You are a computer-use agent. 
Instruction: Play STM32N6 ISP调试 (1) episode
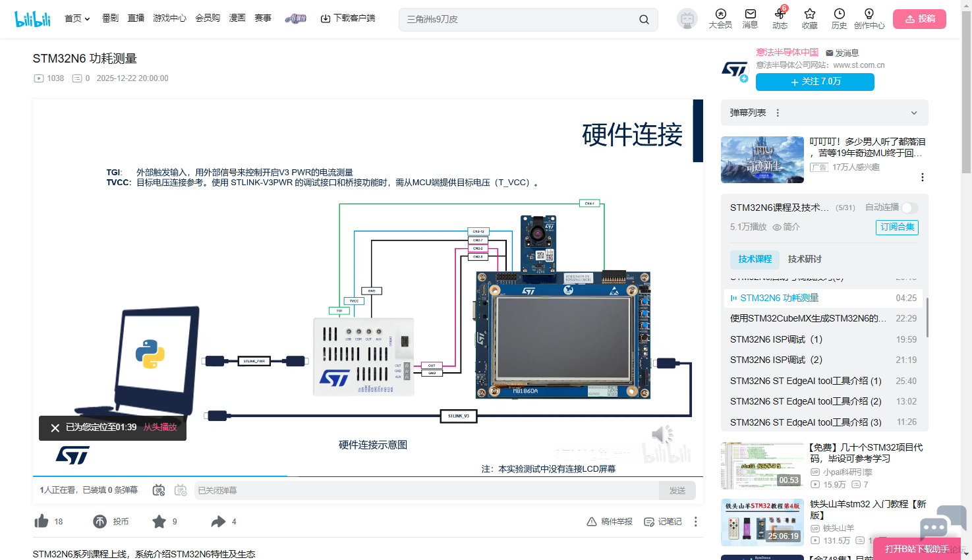(823, 339)
